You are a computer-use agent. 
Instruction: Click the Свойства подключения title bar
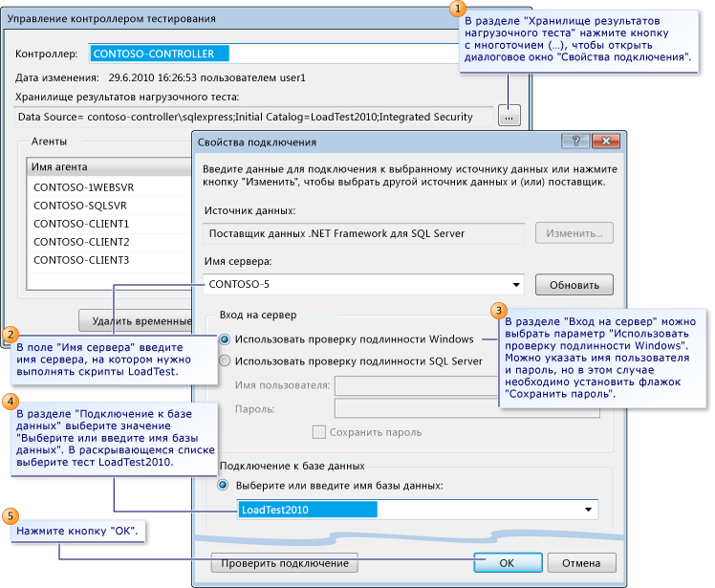[377, 142]
